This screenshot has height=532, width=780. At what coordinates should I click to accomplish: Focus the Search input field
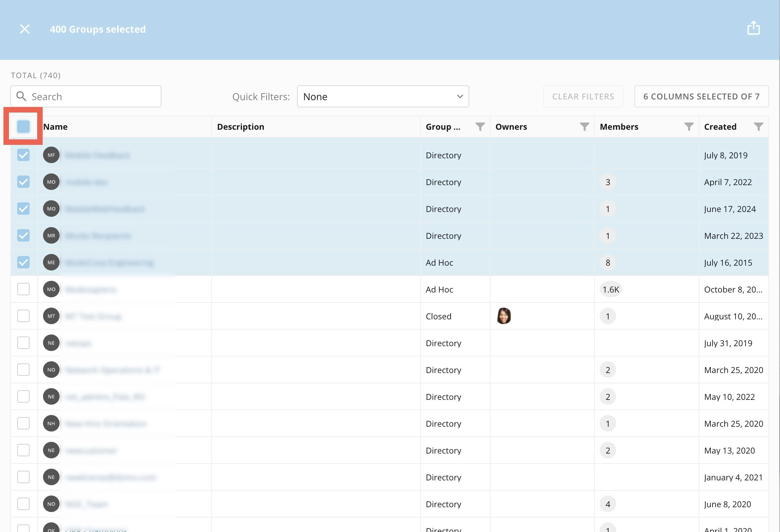click(x=93, y=96)
